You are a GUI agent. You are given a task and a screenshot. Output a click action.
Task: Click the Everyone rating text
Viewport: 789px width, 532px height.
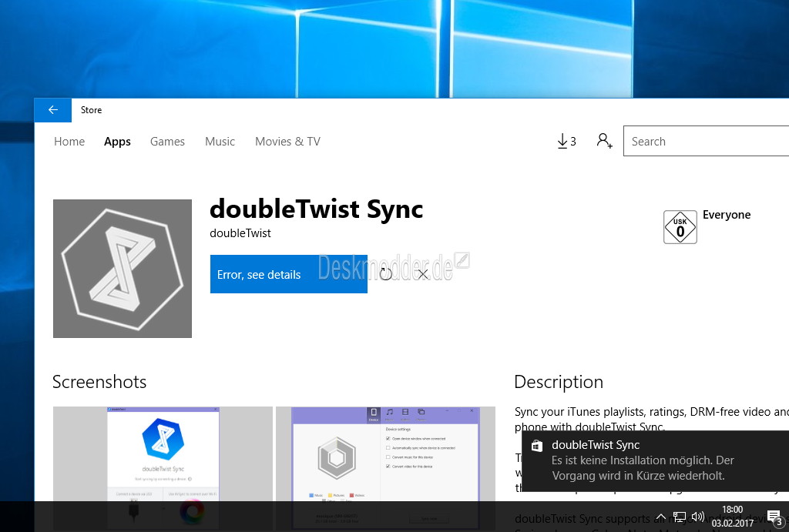727,215
